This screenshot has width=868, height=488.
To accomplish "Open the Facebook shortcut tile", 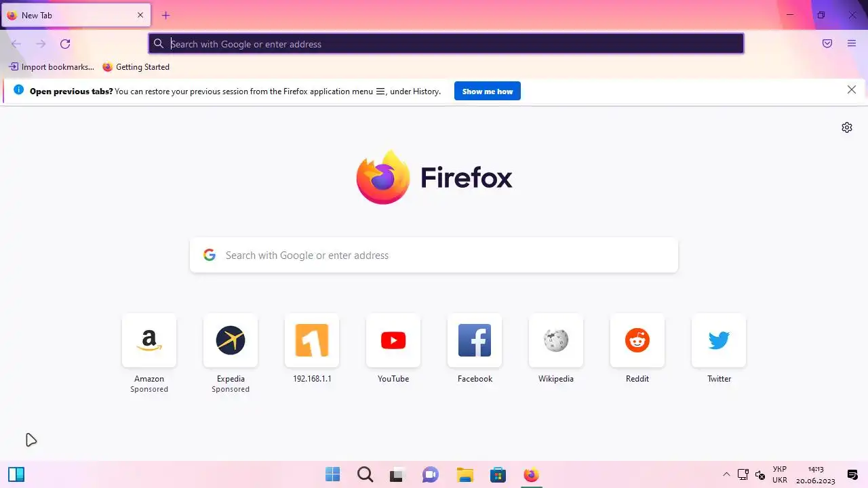I will point(475,340).
